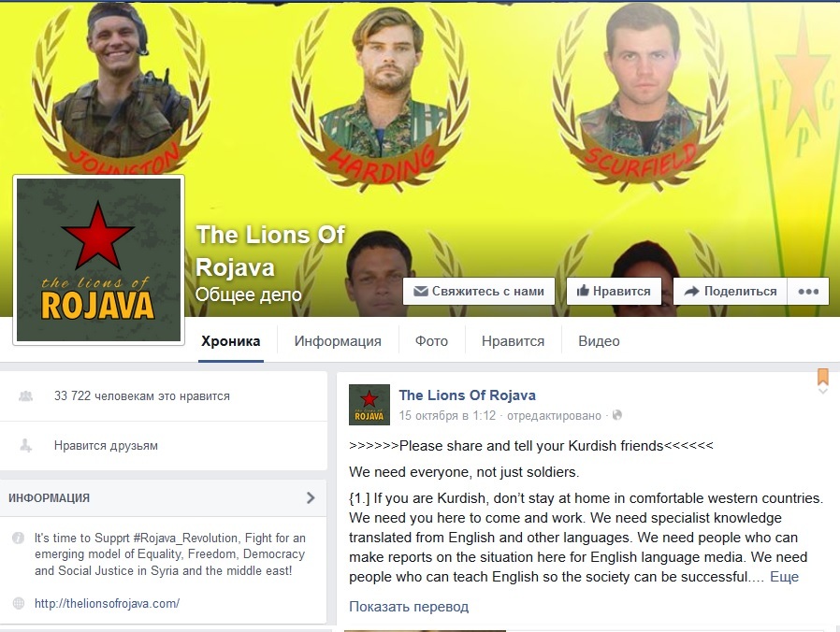Image resolution: width=840 pixels, height=632 pixels.
Task: Click The Lions Of Rojava post author name
Action: tap(467, 395)
